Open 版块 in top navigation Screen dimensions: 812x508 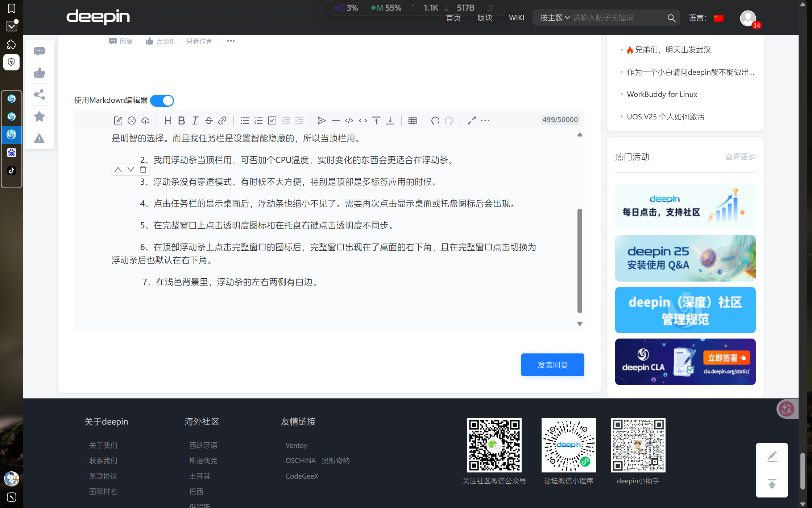coord(485,18)
